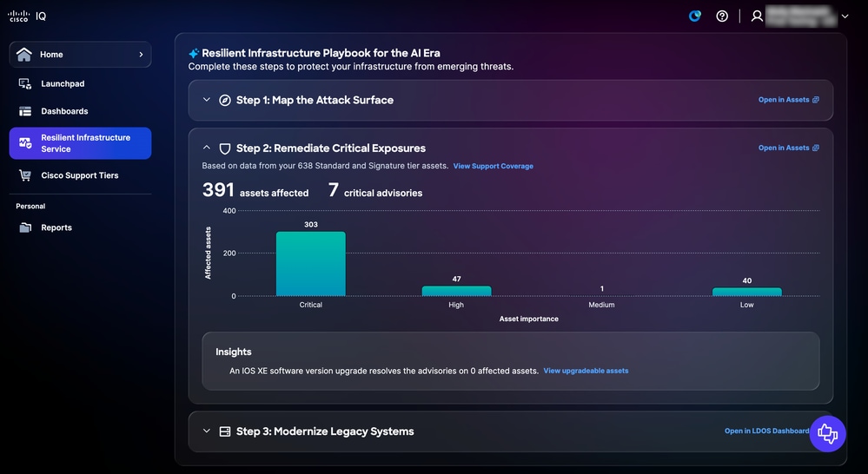Click the sparkle icon beside playbook title

(194, 53)
